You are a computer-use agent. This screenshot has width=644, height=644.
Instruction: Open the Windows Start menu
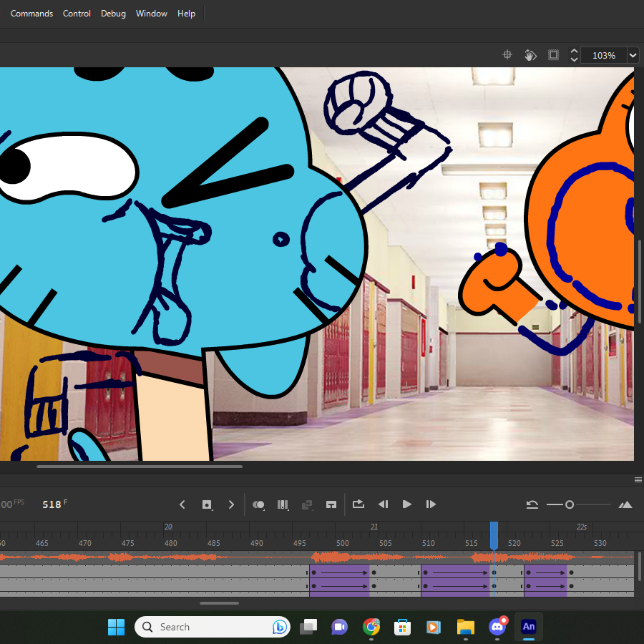(116, 627)
